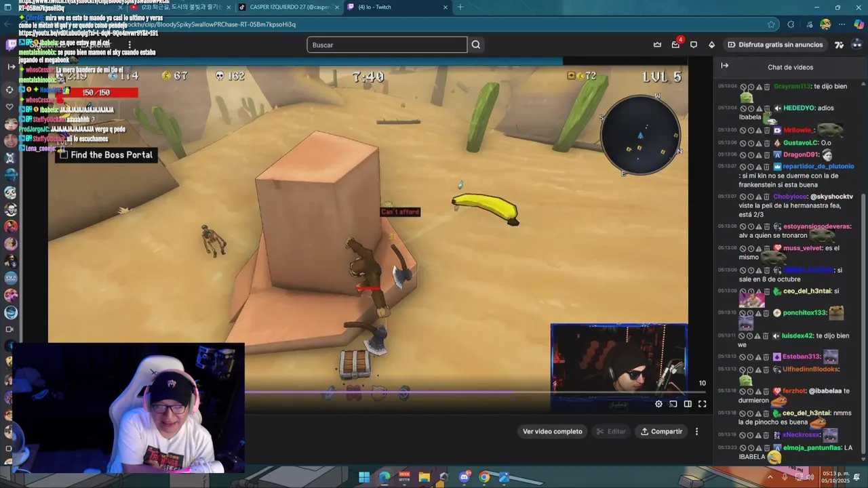868x488 pixels.
Task: Click username HEDEDYO in chat
Action: coord(799,108)
